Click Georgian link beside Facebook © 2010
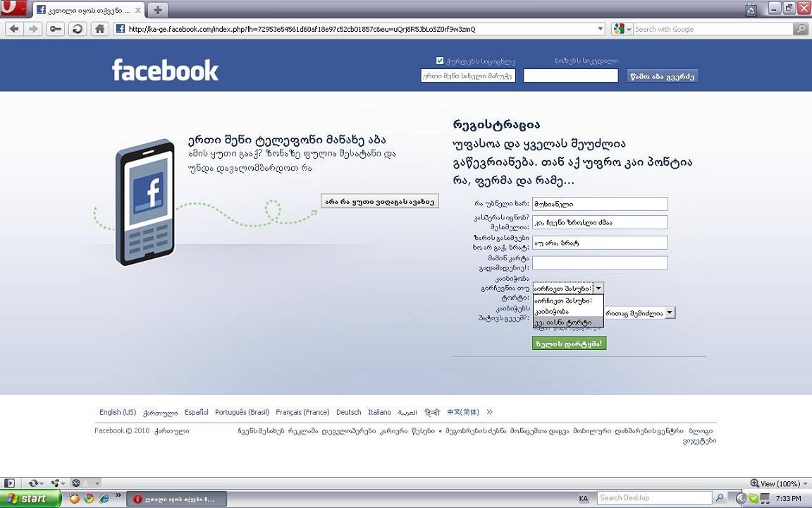Image resolution: width=812 pixels, height=508 pixels. [172, 431]
